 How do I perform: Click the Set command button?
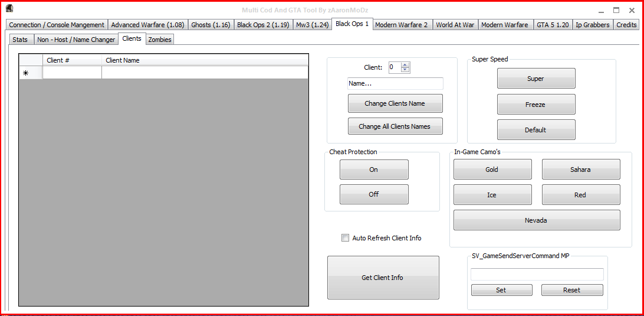(x=501, y=289)
